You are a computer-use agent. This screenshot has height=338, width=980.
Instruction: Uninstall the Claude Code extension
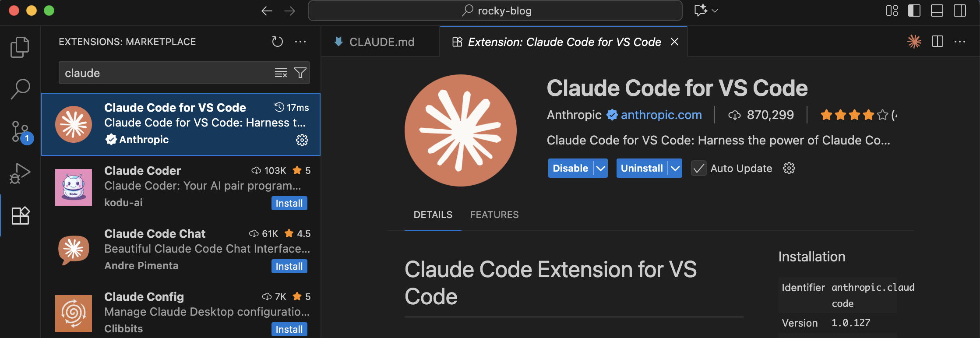(642, 168)
